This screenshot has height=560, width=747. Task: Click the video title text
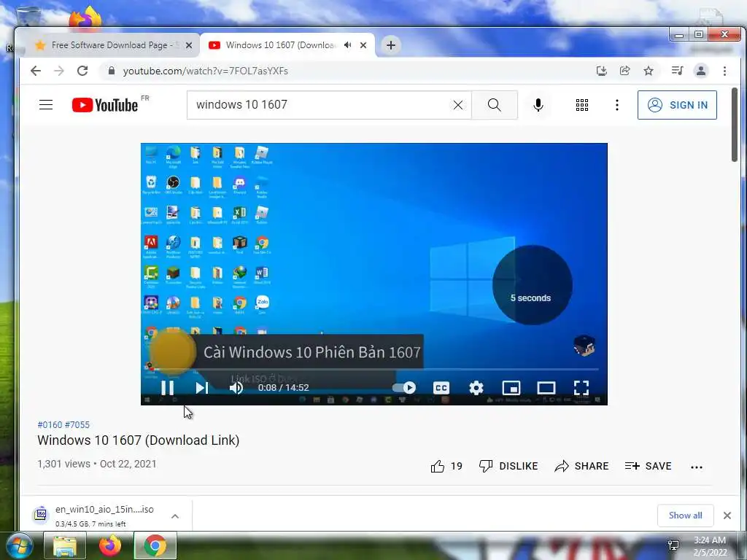tap(138, 440)
